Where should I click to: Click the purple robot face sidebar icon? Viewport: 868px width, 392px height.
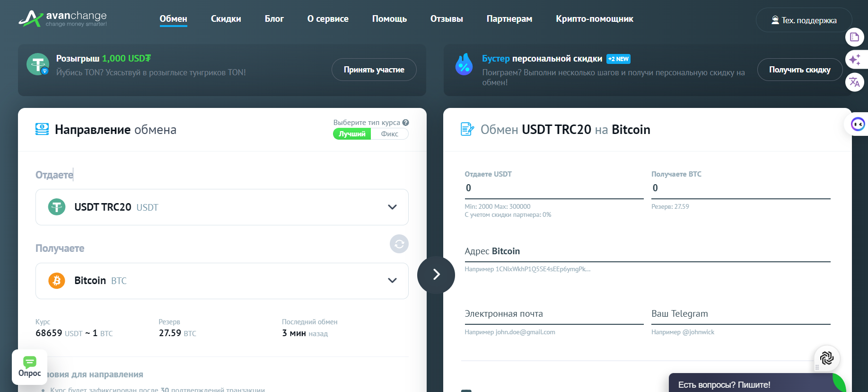pyautogui.click(x=857, y=125)
